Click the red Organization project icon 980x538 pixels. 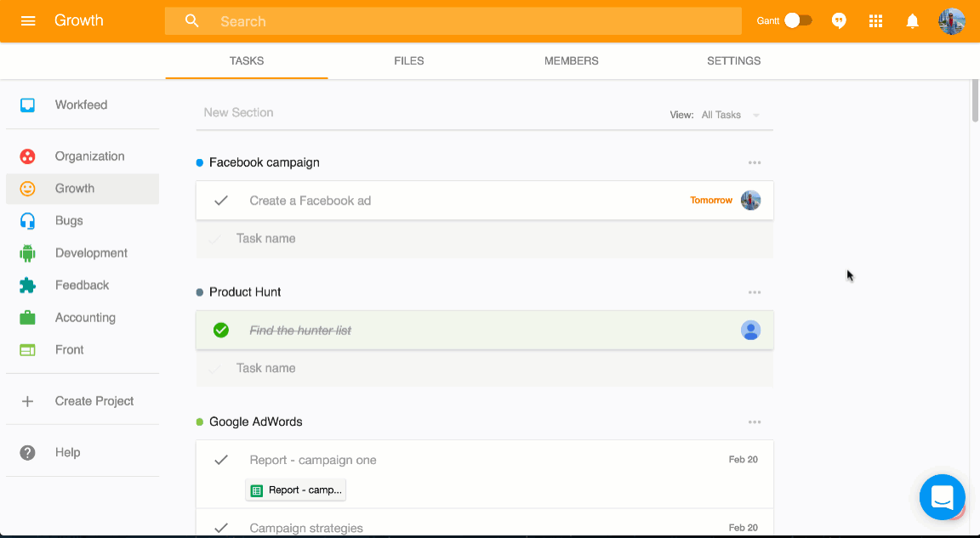(27, 156)
